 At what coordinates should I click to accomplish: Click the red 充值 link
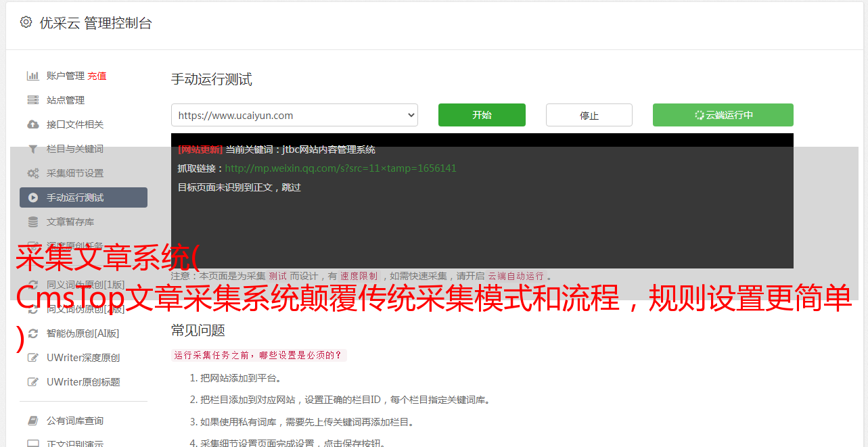click(x=97, y=76)
